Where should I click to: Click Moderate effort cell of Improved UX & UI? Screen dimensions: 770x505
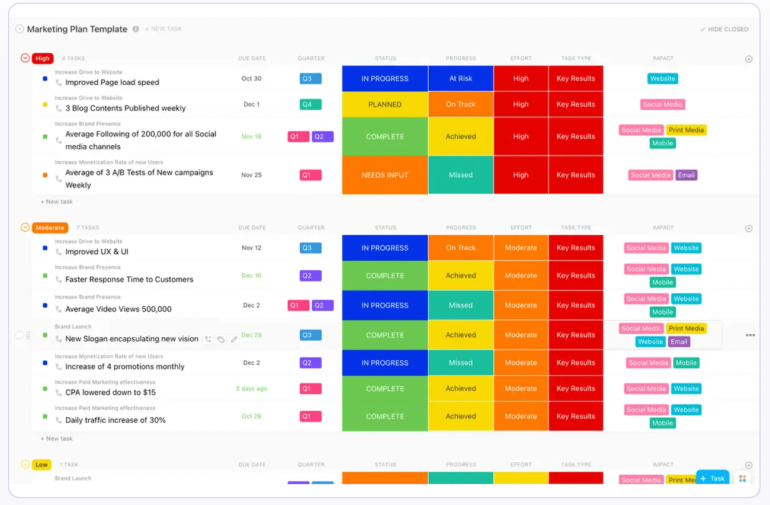[x=521, y=248]
